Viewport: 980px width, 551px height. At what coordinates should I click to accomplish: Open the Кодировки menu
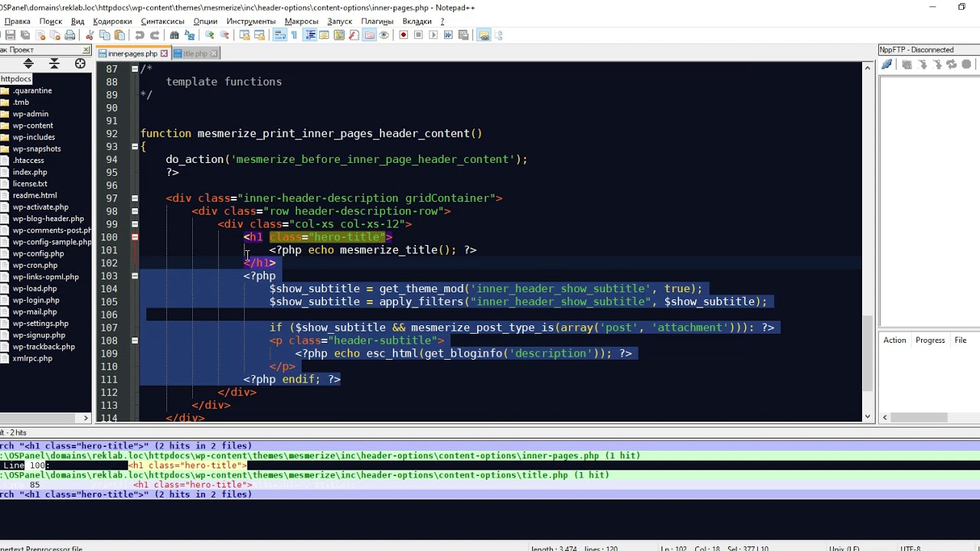[x=111, y=21]
